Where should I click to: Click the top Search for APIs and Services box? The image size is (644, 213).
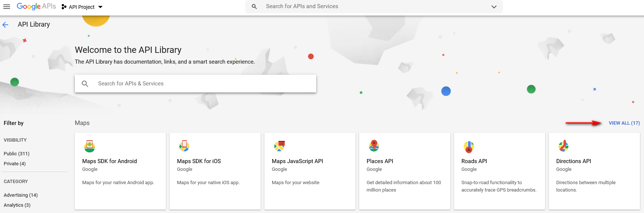(374, 7)
